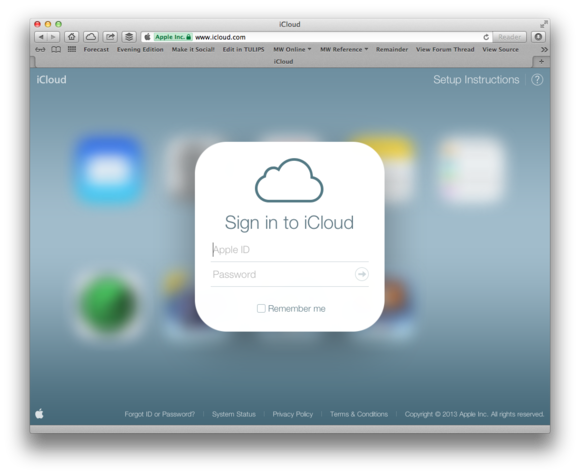Open the System Status footer link
580x475 pixels.
(234, 414)
